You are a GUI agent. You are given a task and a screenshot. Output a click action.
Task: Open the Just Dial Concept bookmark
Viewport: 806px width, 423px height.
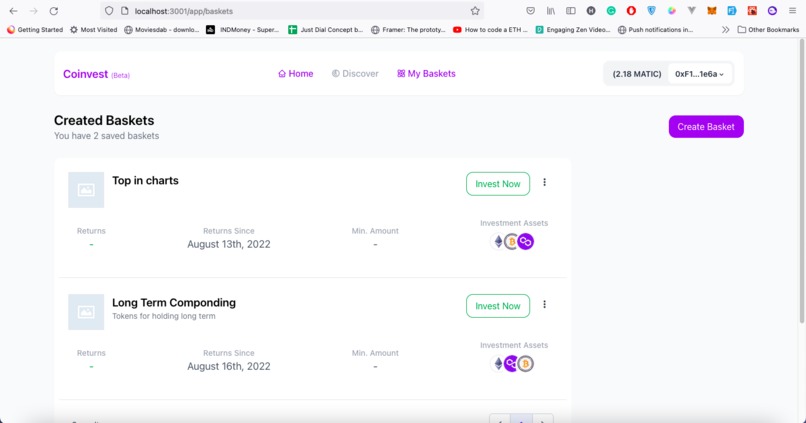click(325, 30)
